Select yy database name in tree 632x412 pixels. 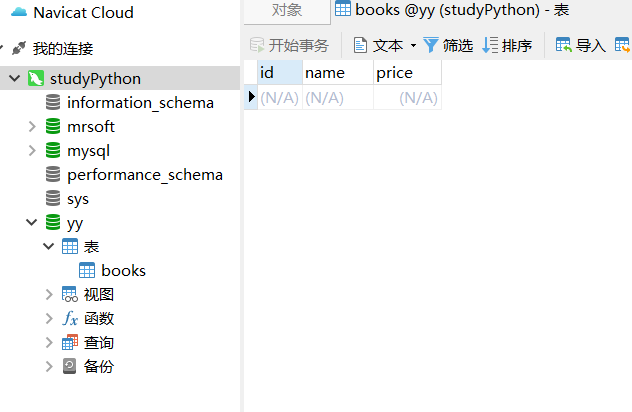tap(75, 224)
